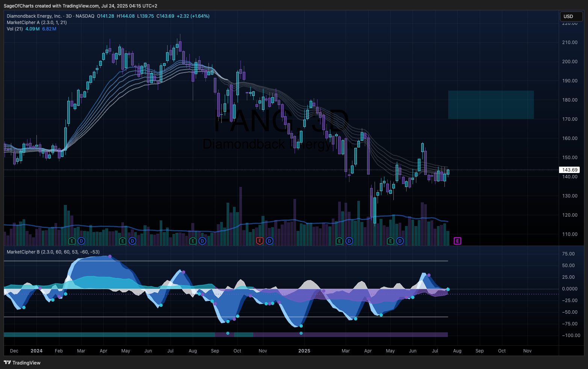The height and width of the screenshot is (369, 588).
Task: Open the dividend D marker near March 2025
Action: (x=349, y=241)
